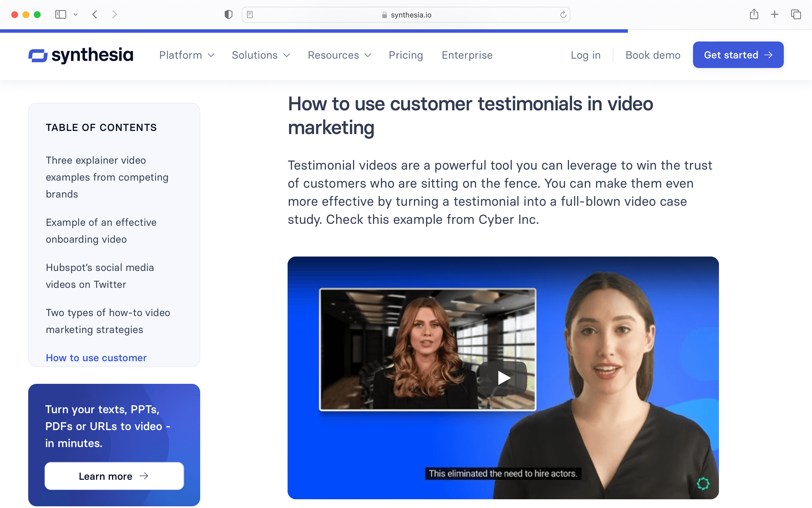The height and width of the screenshot is (508, 812).
Task: Open the sidebar options chevron
Action: point(76,14)
